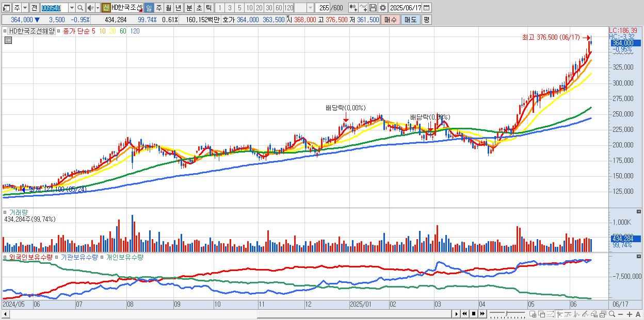644x320 pixels.
Task: Select the 일 daily period toggle
Action: click(149, 8)
